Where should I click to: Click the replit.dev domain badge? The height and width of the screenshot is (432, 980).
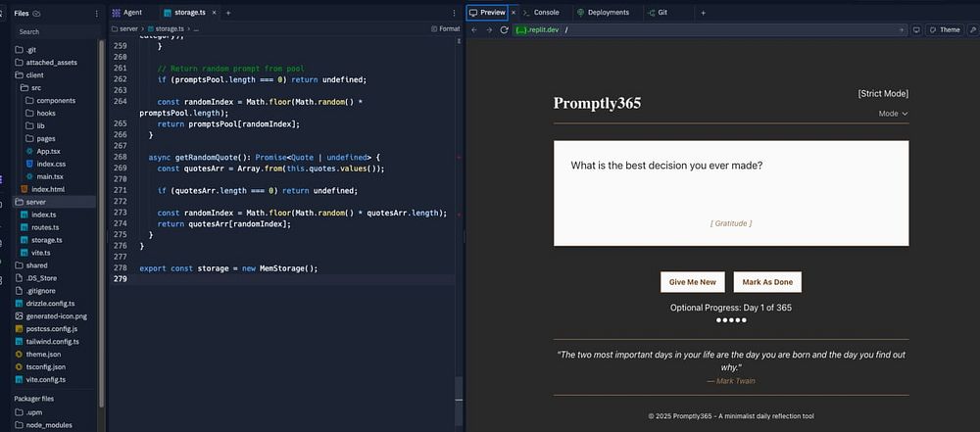537,30
